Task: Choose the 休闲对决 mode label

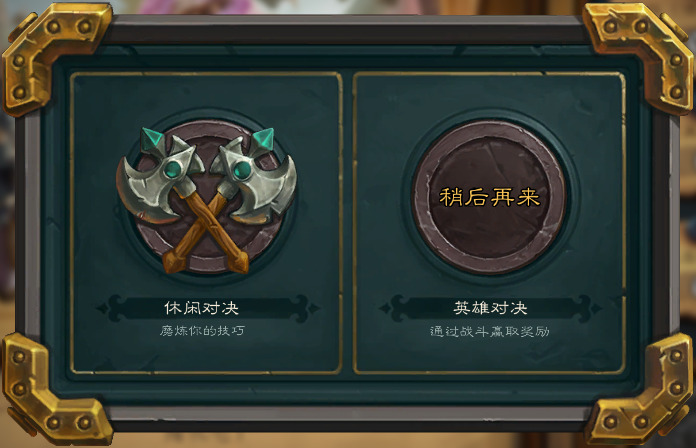Action: pyautogui.click(x=202, y=308)
